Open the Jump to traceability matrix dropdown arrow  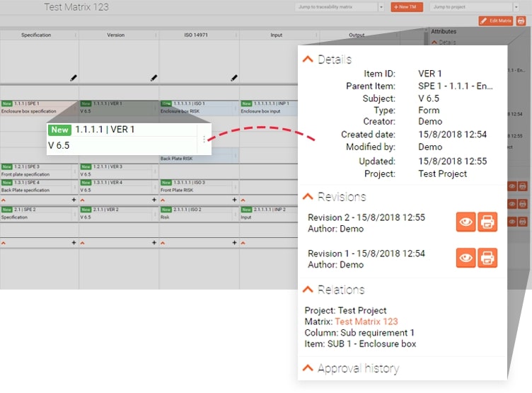click(x=381, y=7)
